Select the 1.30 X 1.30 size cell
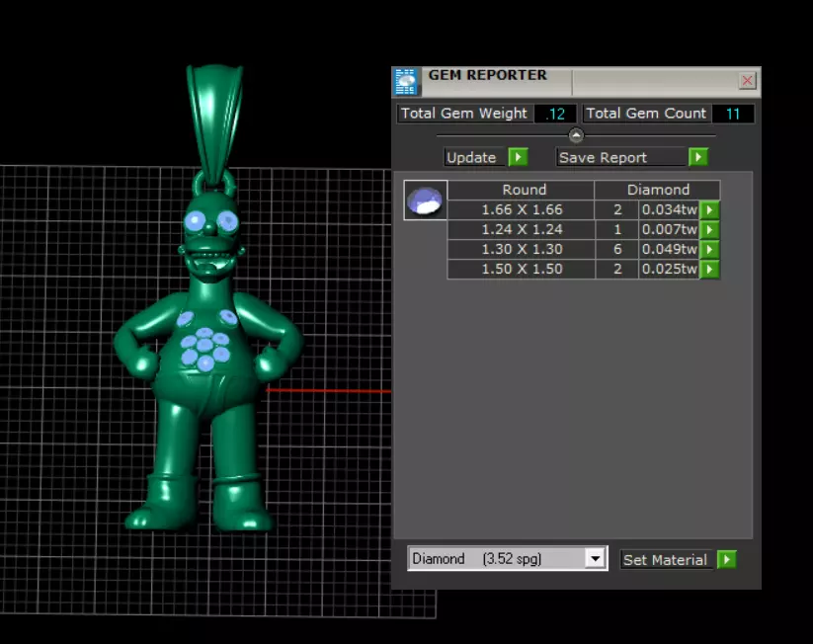Image resolution: width=813 pixels, height=644 pixels. click(x=521, y=250)
